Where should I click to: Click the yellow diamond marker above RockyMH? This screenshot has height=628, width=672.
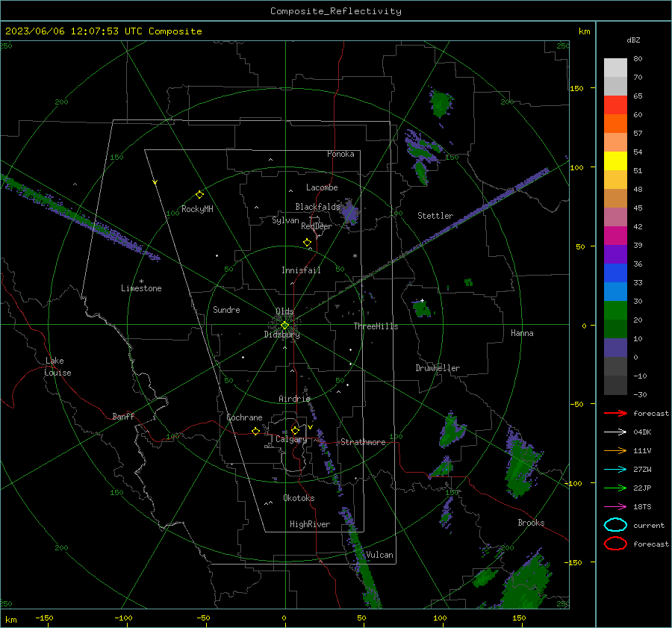[199, 195]
